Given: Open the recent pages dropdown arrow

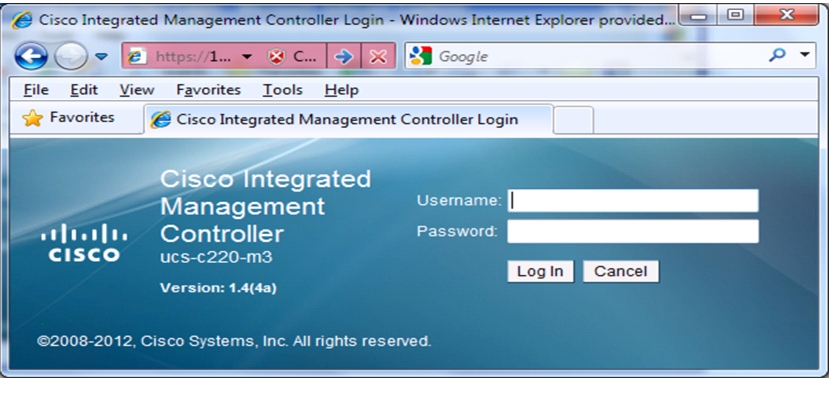Looking at the screenshot, I should pyautogui.click(x=101, y=56).
